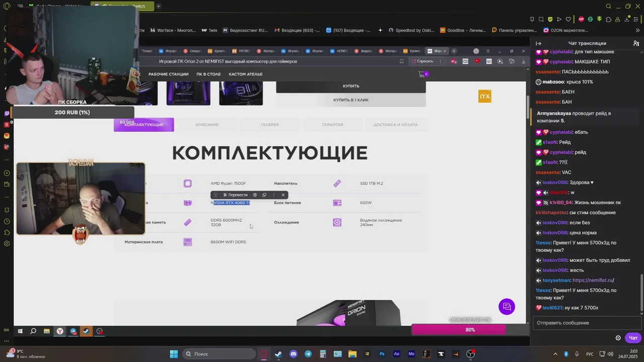Open the streamed browser's three-dot address menu
Image resolution: width=644 pixels, height=362 pixels.
[x=440, y=61]
